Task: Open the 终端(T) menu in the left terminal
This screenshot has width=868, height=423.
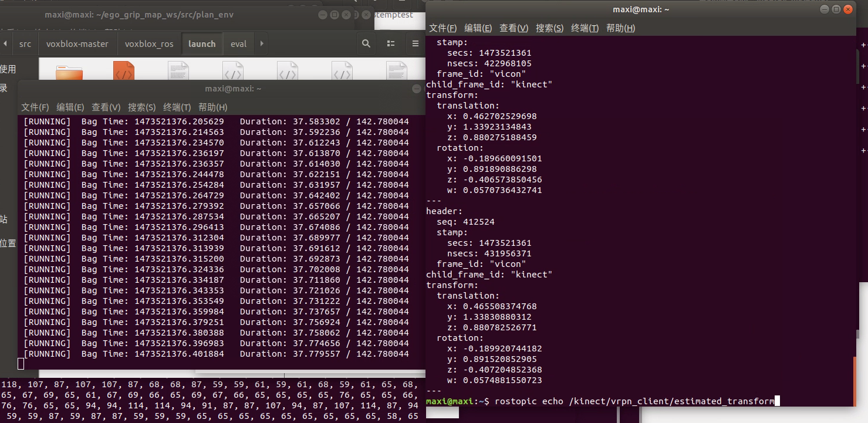Action: point(177,107)
